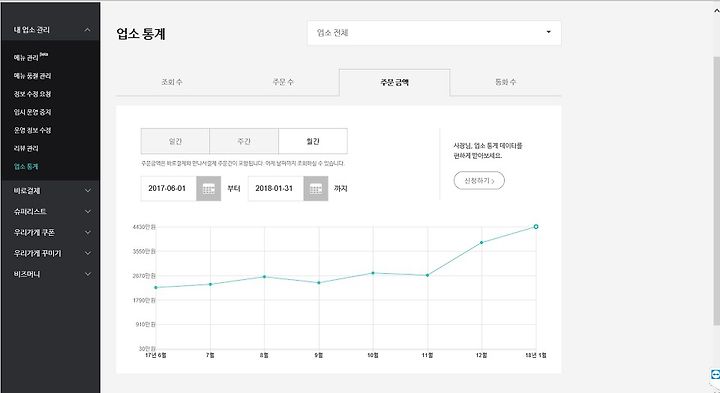The width and height of the screenshot is (720, 393).
Task: Collapse the 내 업소 관리 sidebar section
Action: (x=87, y=30)
